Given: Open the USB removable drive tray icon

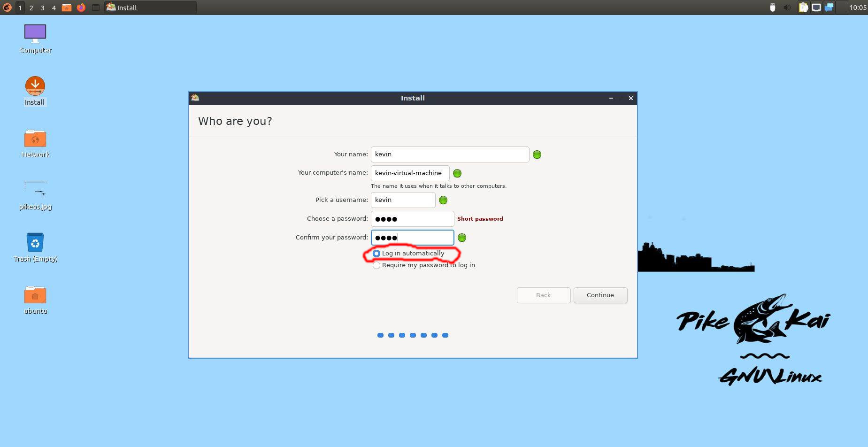Looking at the screenshot, I should [x=772, y=8].
